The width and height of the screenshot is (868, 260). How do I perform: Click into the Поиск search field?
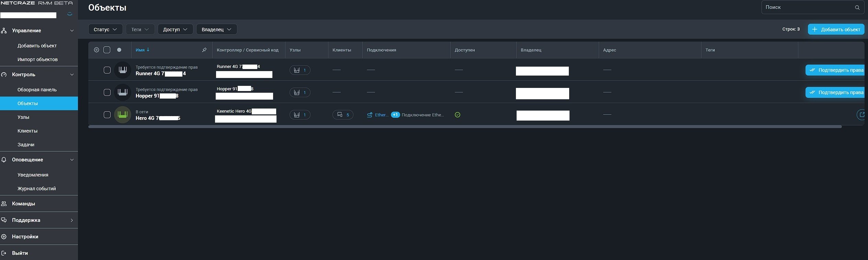[807, 7]
